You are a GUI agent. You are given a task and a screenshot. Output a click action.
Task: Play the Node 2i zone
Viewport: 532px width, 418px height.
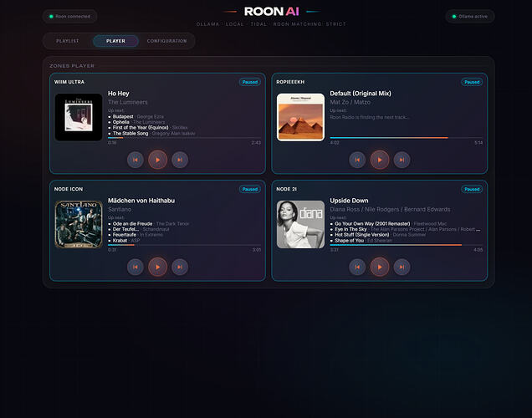(x=380, y=268)
